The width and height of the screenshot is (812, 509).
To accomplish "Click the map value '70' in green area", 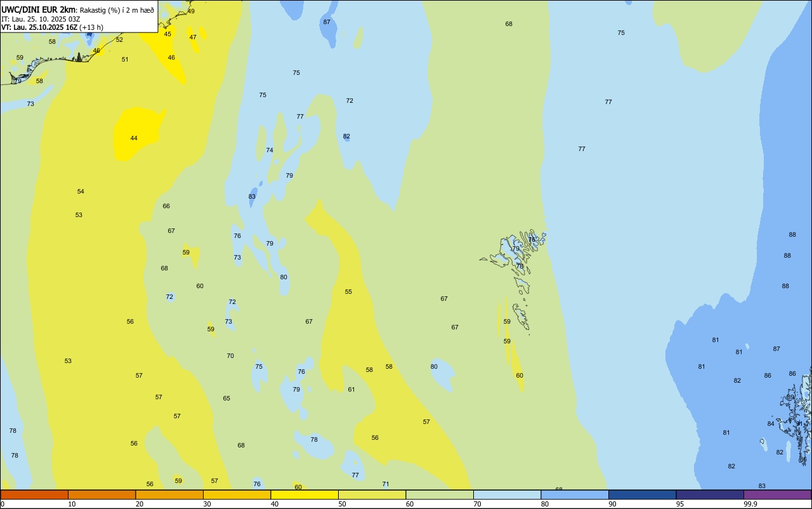I will click(230, 355).
